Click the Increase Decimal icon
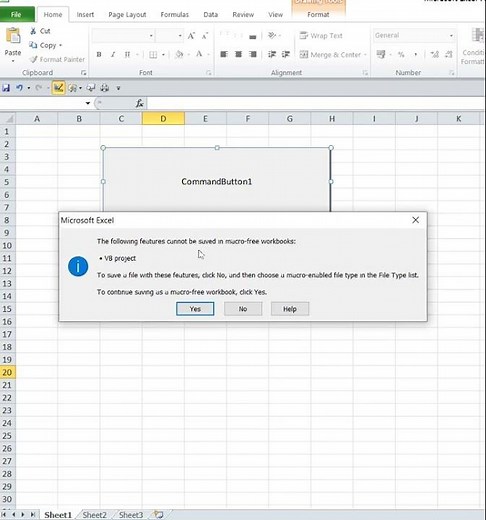 434,54
